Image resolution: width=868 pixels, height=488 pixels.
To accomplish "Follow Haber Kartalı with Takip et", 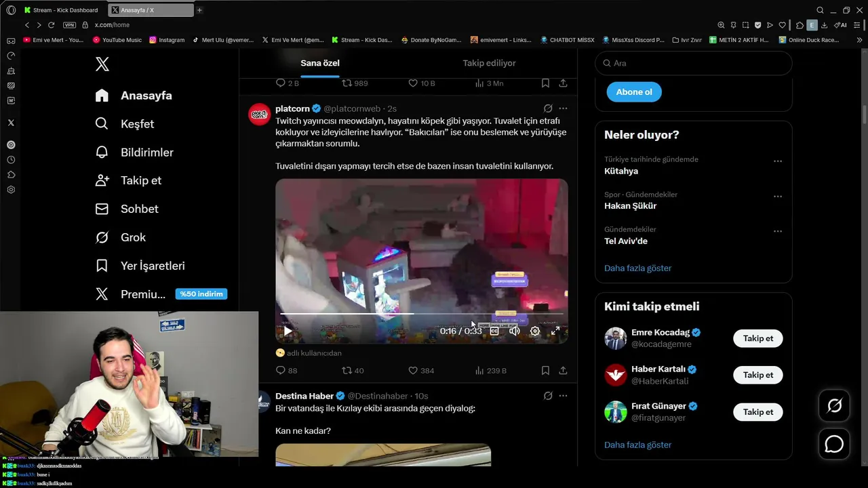I will tap(757, 375).
